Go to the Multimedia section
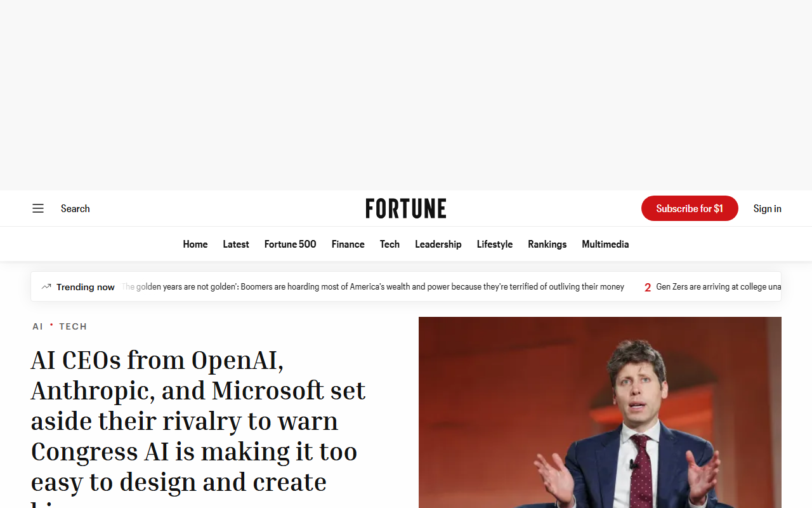 click(x=605, y=244)
